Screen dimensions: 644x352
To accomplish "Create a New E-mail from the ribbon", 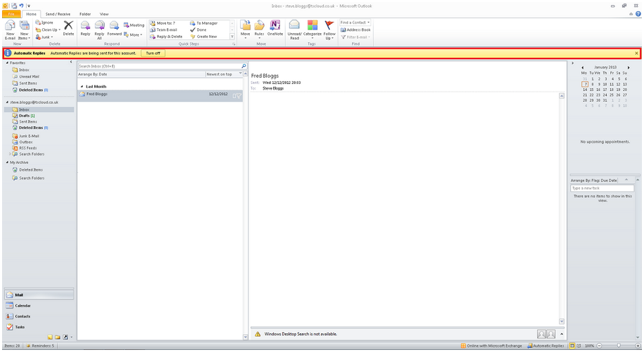I will (10, 30).
